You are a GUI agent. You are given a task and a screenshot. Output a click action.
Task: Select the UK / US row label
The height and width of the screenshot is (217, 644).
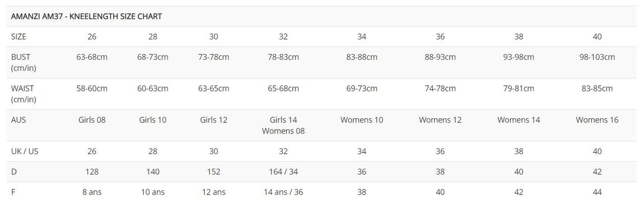coord(25,151)
